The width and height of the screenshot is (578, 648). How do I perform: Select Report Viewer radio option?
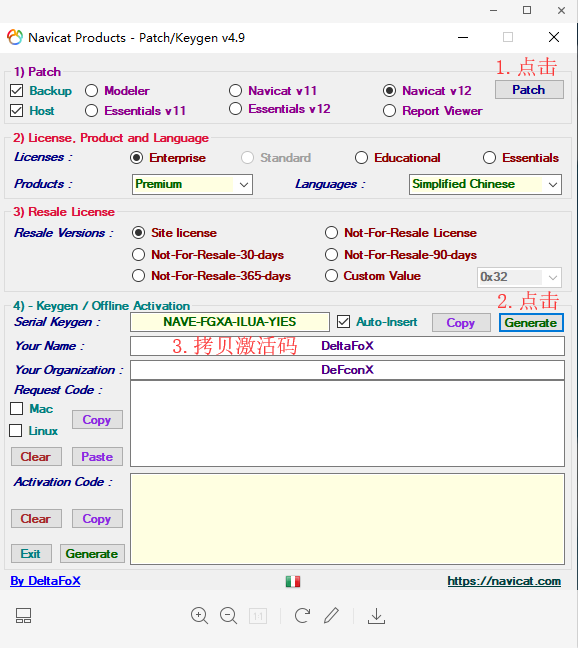click(x=389, y=111)
